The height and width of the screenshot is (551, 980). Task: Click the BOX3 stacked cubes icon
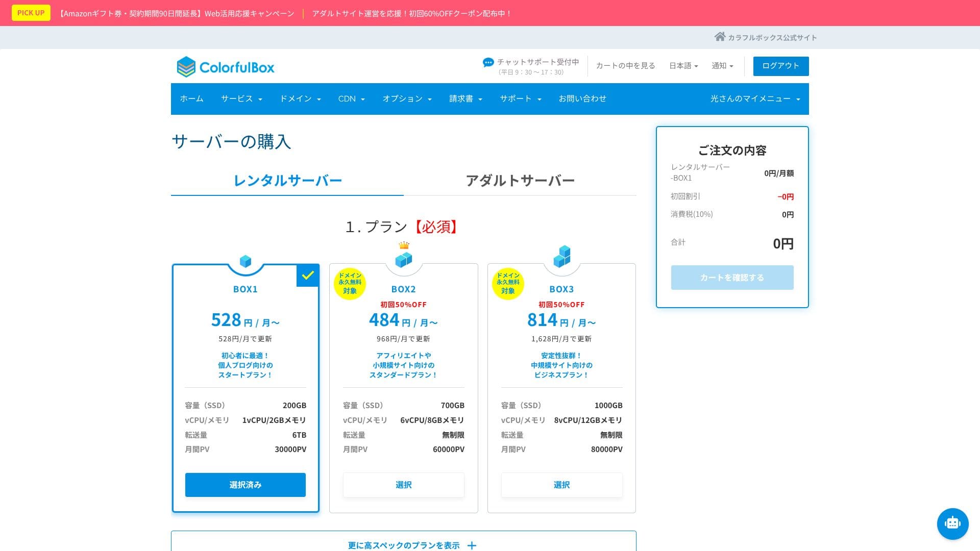[561, 257]
